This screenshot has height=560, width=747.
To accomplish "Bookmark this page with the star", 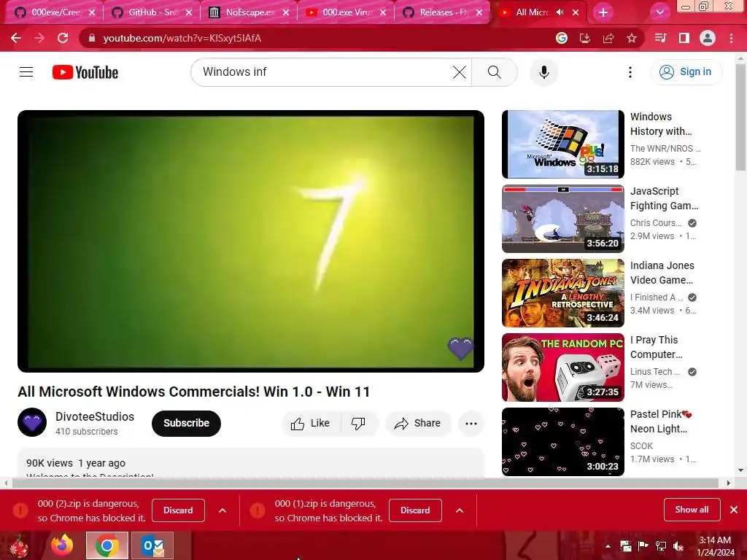I will coord(632,38).
